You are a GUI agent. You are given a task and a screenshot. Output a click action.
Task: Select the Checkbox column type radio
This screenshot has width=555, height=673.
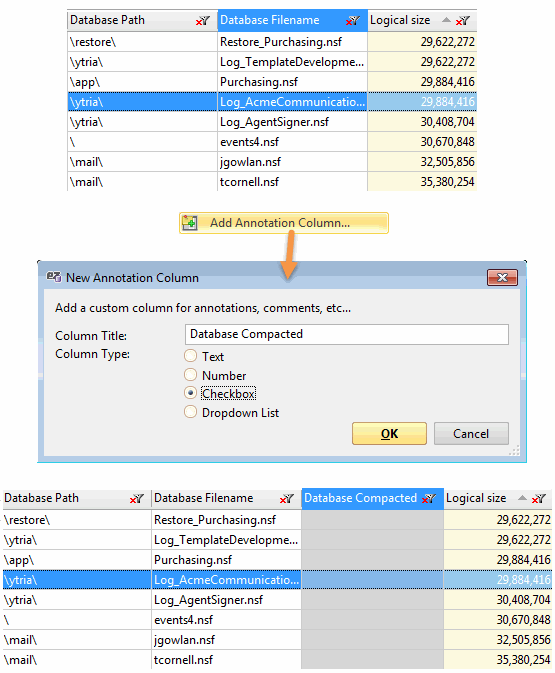(190, 393)
